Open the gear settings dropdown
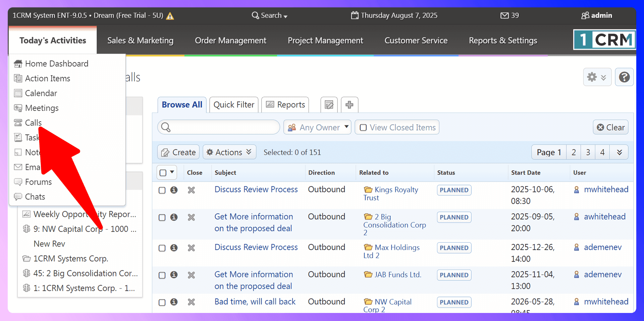The height and width of the screenshot is (321, 644). (x=597, y=77)
